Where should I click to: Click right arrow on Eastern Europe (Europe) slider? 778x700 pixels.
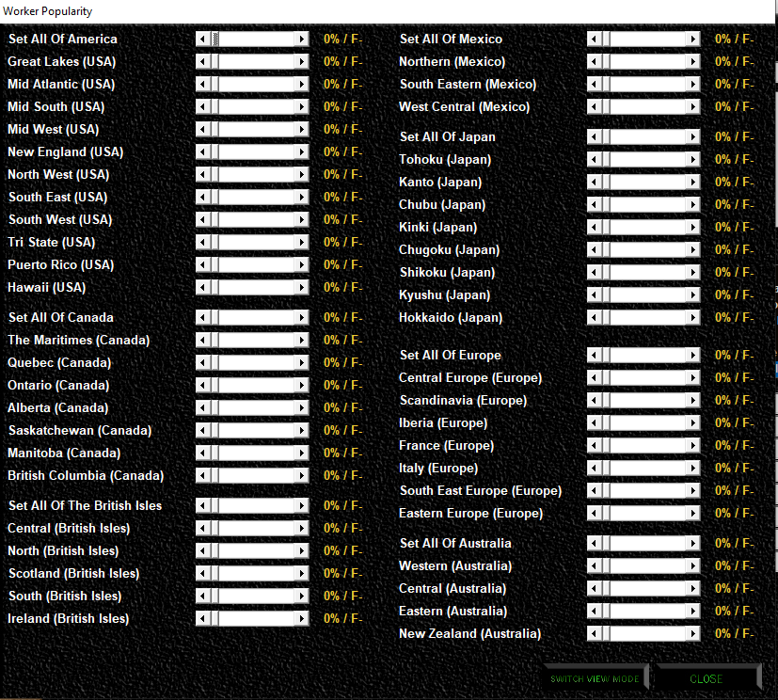click(x=693, y=514)
